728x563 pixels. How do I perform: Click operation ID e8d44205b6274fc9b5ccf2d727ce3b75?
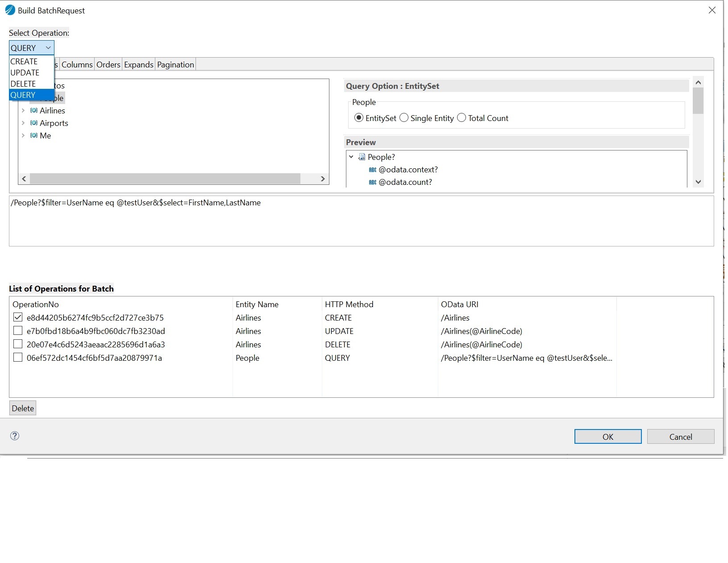click(x=95, y=317)
